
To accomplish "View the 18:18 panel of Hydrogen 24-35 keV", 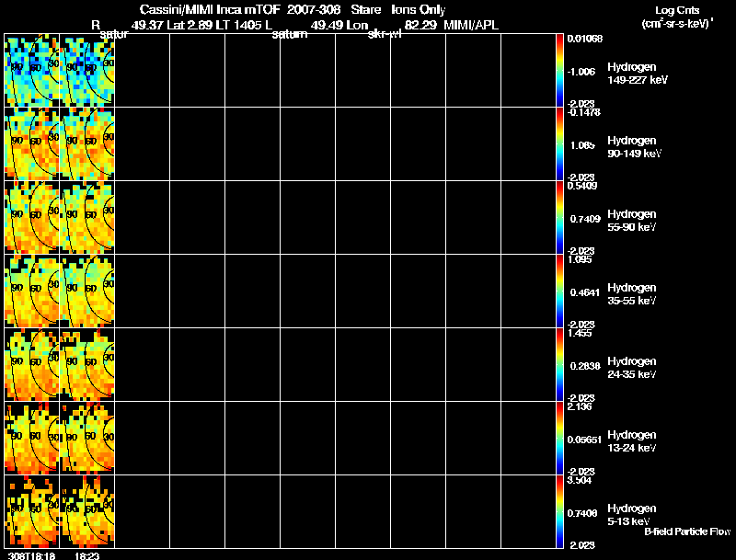I will tap(32, 365).
